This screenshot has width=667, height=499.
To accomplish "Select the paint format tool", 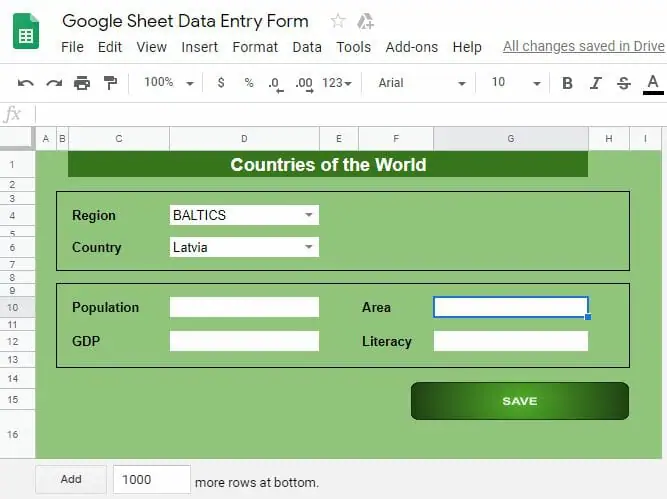I will [x=110, y=83].
